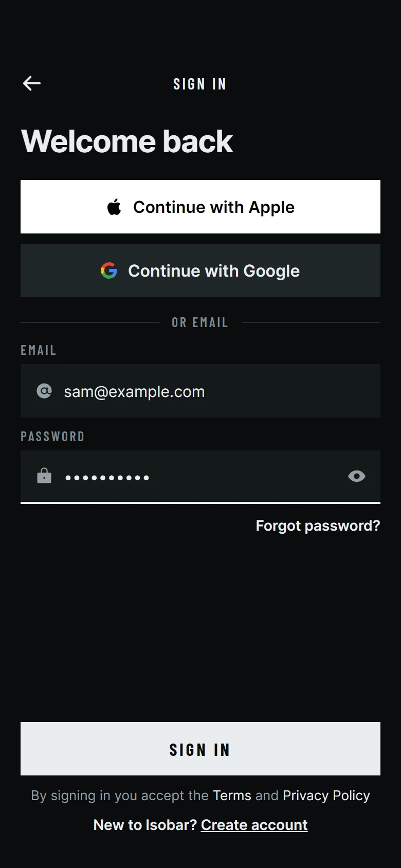Click the Google G logo icon
Image resolution: width=401 pixels, height=868 pixels.
[109, 270]
